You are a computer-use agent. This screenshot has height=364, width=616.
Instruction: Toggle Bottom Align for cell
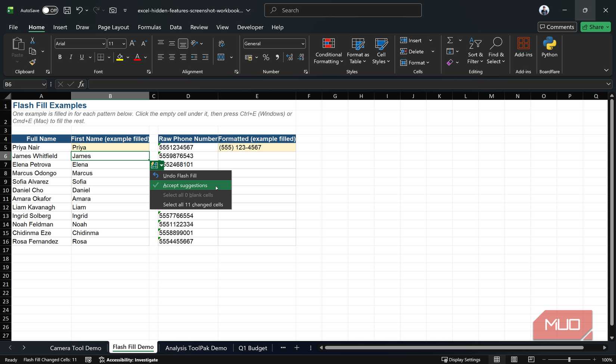(x=183, y=44)
